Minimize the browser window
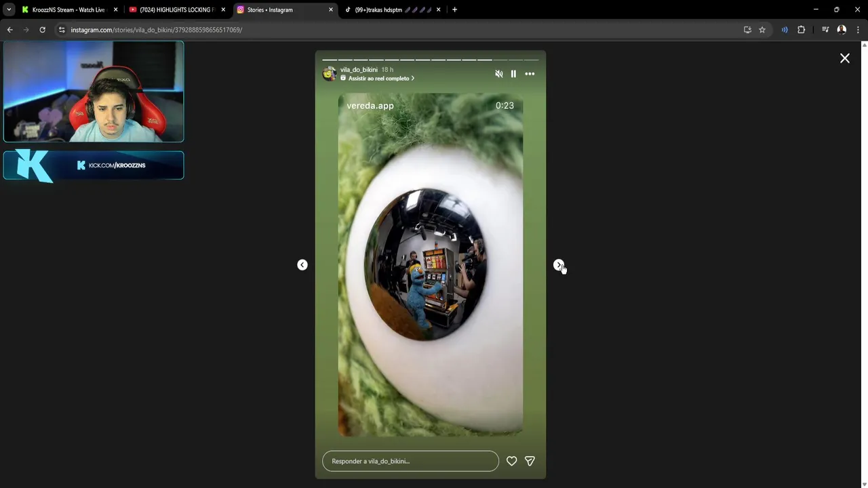Image resolution: width=868 pixels, height=488 pixels. [x=816, y=9]
